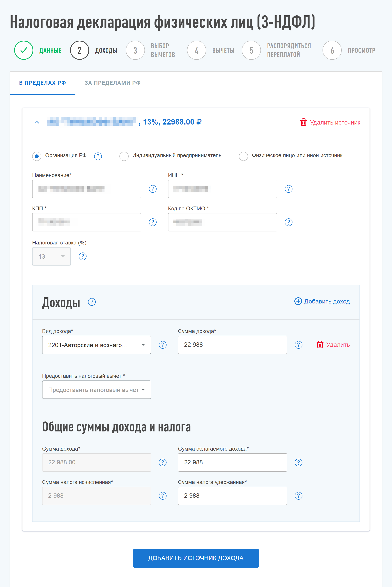Screen dimensions: 392x587
Task: Click the Данные step label
Action: 50,51
